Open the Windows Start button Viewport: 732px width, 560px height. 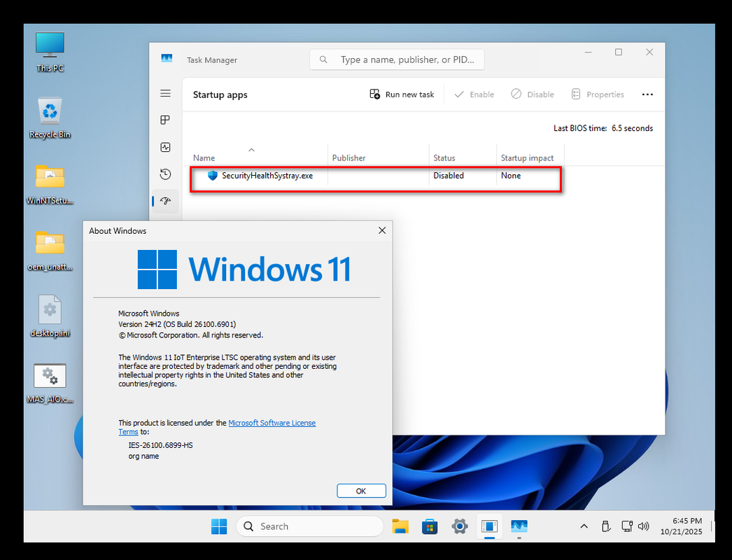(x=219, y=526)
